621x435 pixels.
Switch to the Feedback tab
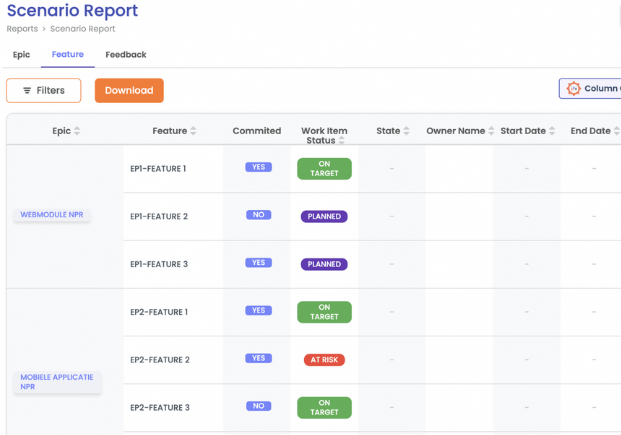point(126,55)
